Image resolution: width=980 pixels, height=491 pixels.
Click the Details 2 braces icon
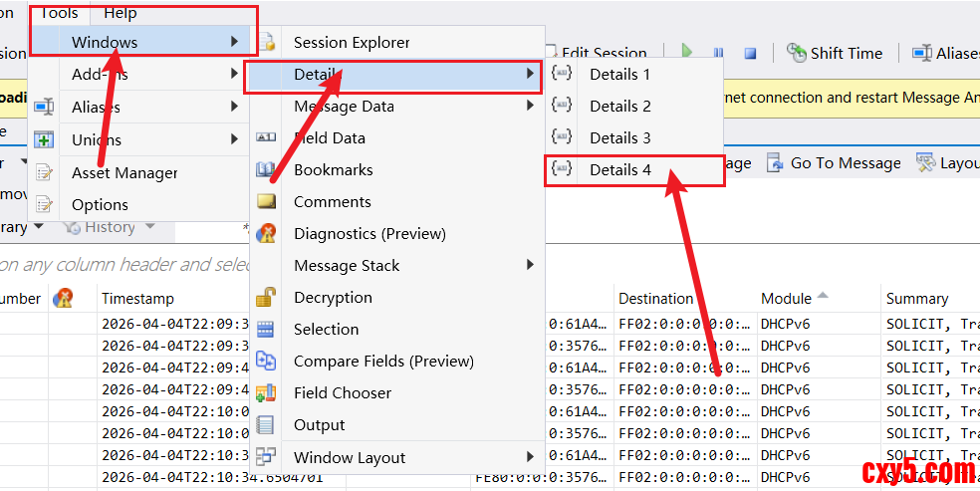pos(562,106)
